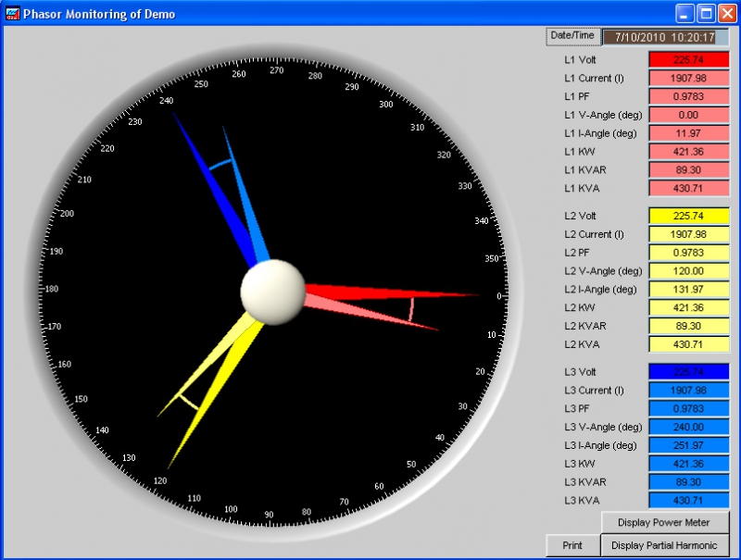Select the L1 KW value field
The width and height of the screenshot is (741, 560).
tap(688, 152)
